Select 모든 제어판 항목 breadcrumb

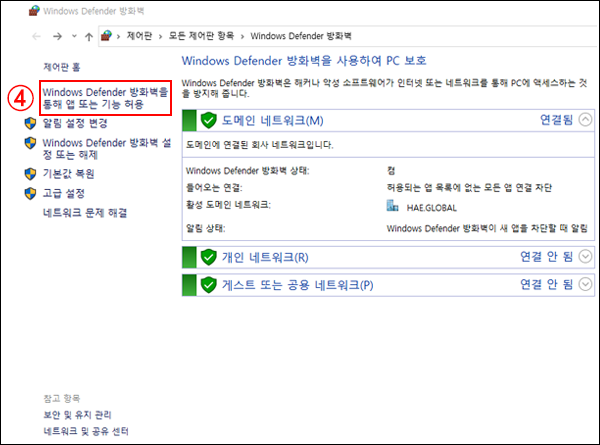pos(201,36)
